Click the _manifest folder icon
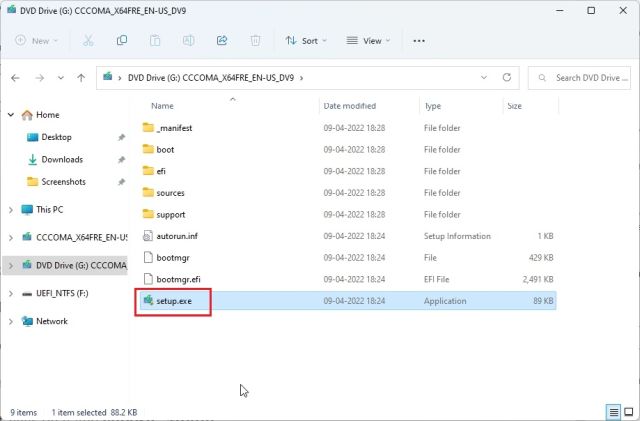Image resolution: width=640 pixels, height=421 pixels. 148,128
